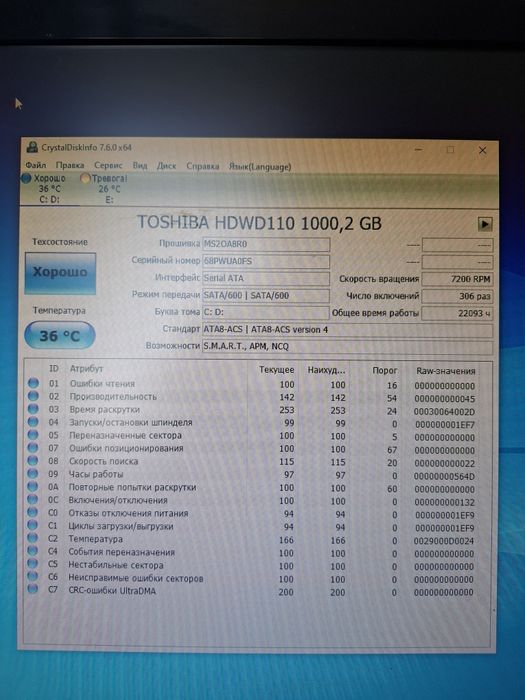Open the Справка menu

pos(203,166)
